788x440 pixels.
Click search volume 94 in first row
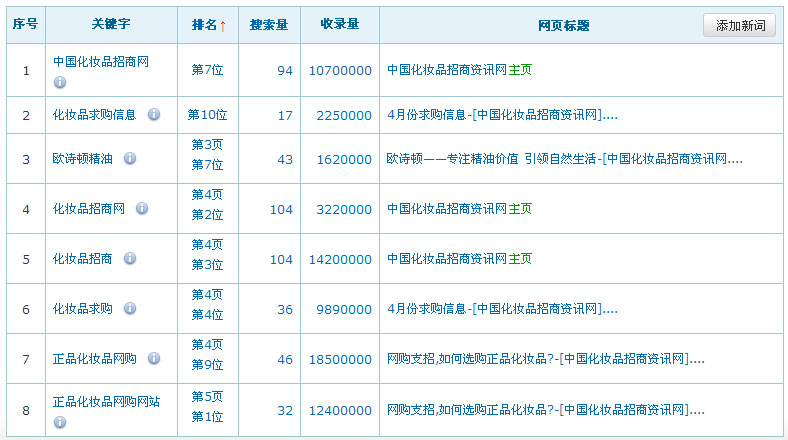point(285,71)
